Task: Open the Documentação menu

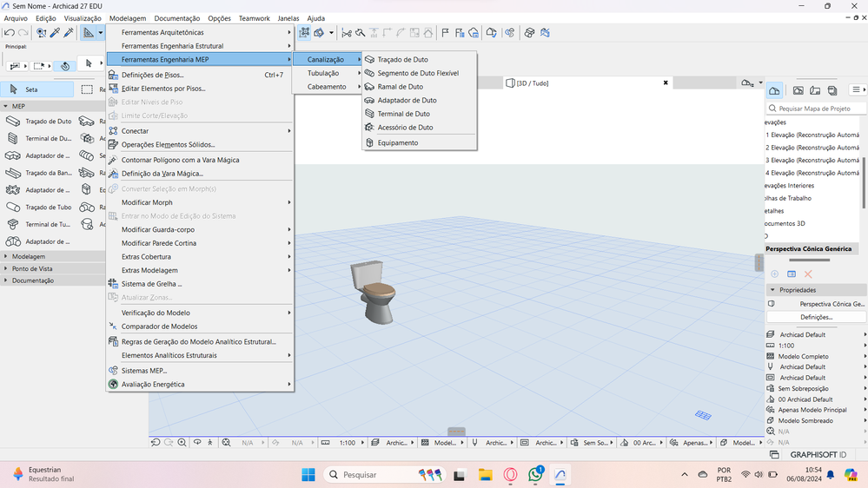Action: [x=176, y=18]
